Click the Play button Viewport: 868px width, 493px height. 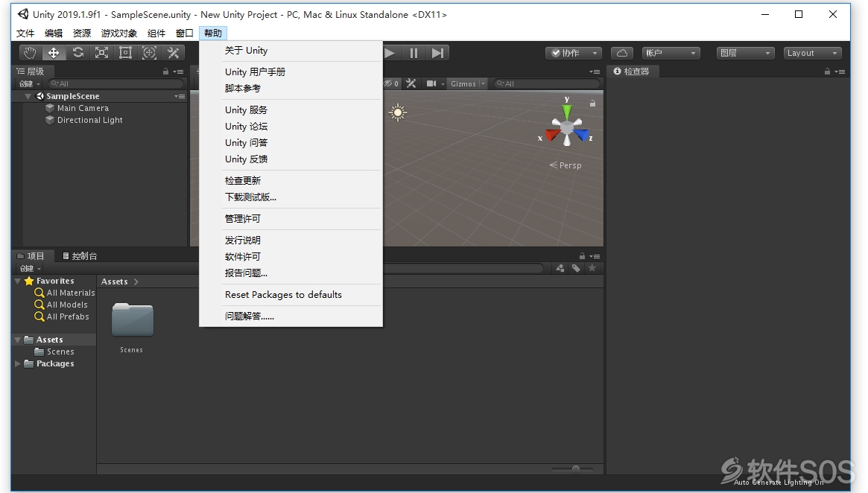pyautogui.click(x=390, y=53)
